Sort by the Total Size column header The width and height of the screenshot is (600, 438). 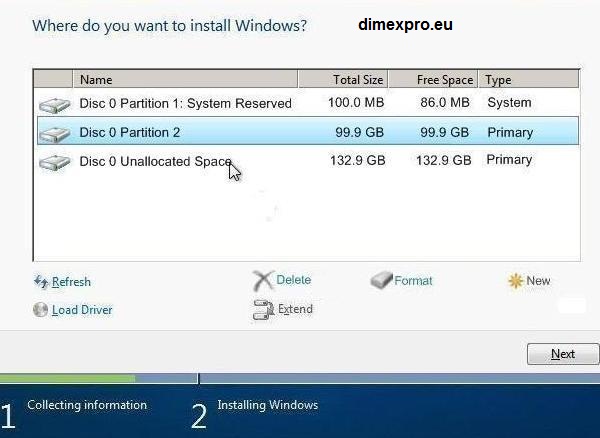coord(343,80)
